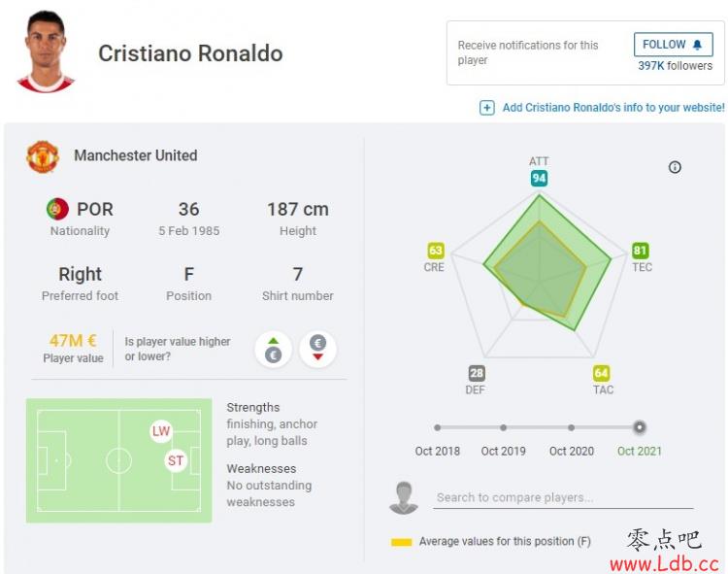This screenshot has height=574, width=728.
Task: Click the FOLLOW button with bell
Action: click(674, 45)
